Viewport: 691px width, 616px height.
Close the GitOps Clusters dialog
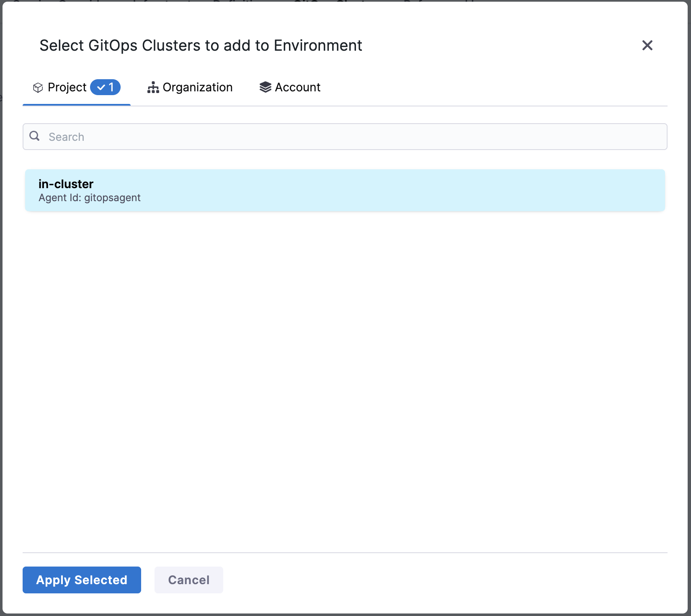point(647,45)
